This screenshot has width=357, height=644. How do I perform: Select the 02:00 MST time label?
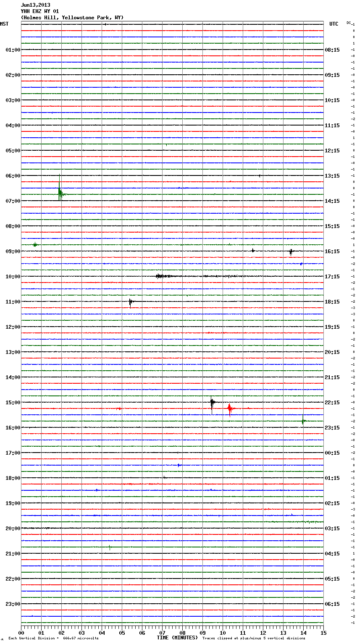[x=13, y=75]
